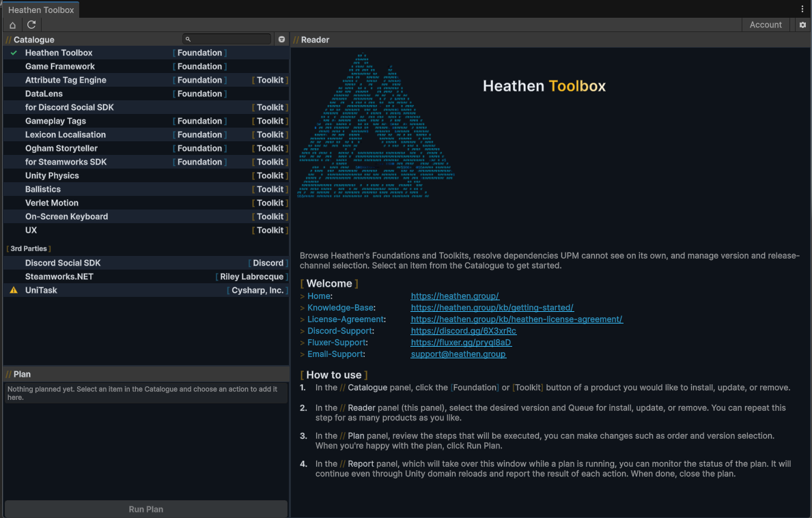Click the Discord vendor tag

click(x=268, y=263)
